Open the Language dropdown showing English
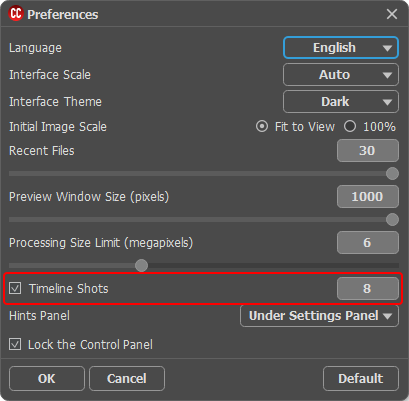 click(341, 48)
